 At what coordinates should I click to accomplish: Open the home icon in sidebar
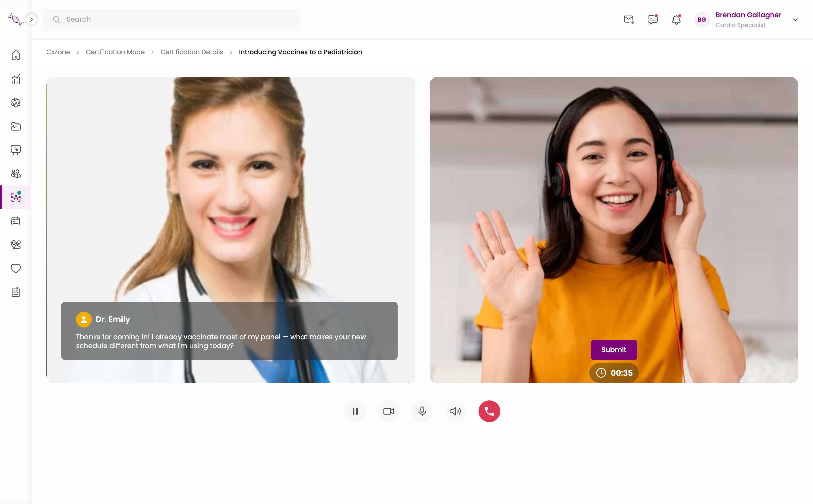point(16,55)
